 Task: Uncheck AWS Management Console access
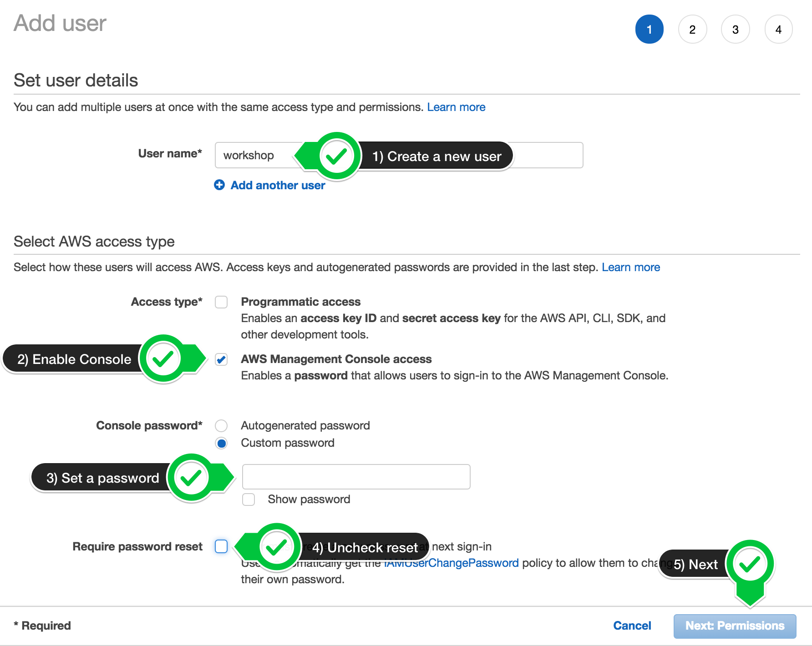(221, 359)
